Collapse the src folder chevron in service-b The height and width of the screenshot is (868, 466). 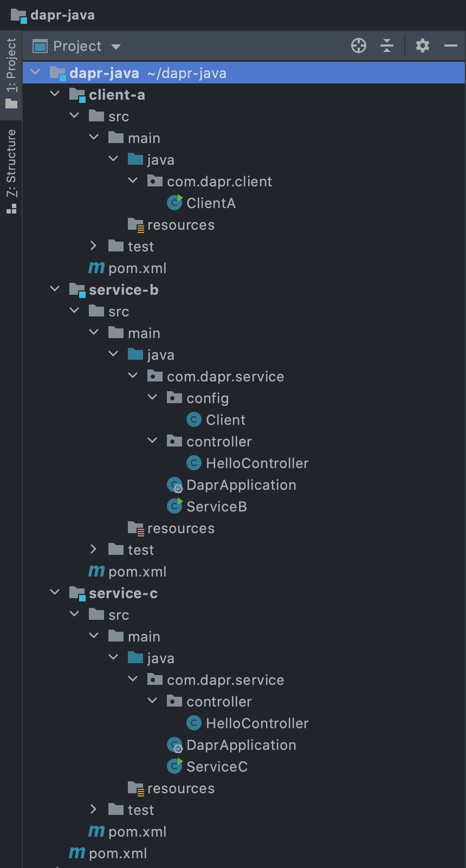point(74,310)
